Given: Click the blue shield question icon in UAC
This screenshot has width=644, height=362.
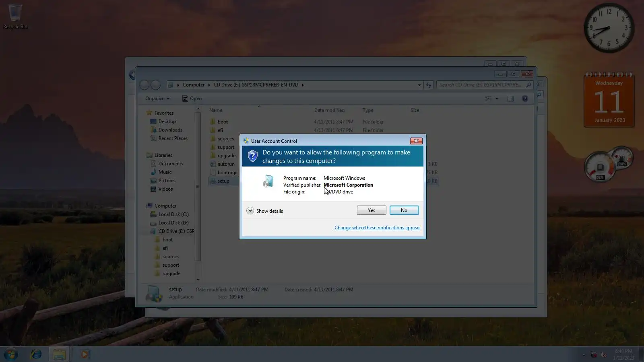Looking at the screenshot, I should 252,156.
